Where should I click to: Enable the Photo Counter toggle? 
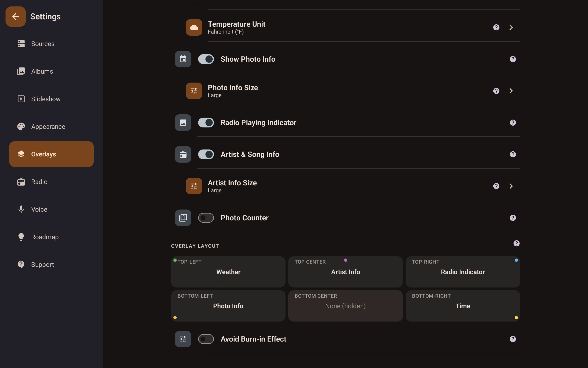pos(206,218)
